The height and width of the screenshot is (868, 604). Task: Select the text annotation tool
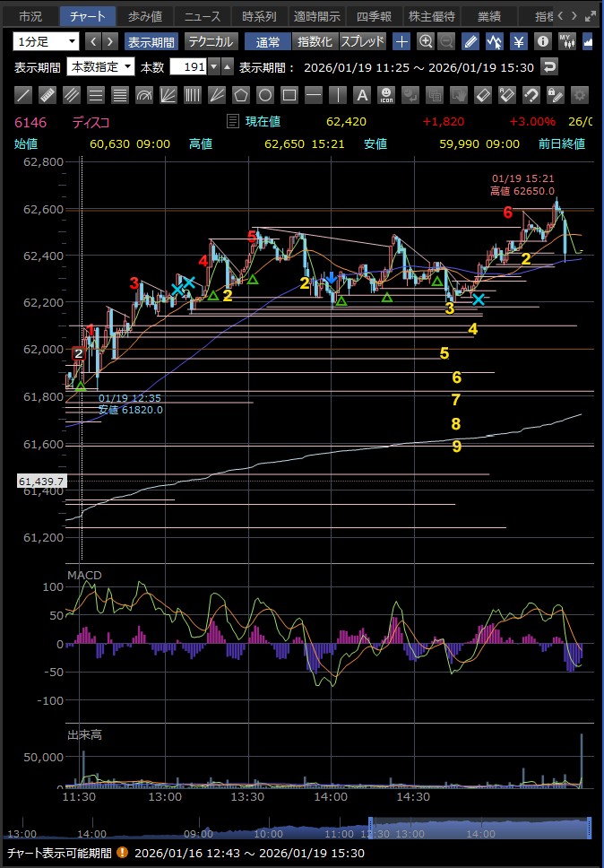coord(361,95)
